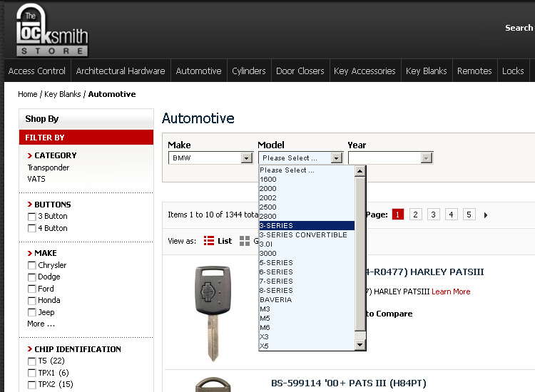Screen dimensions: 535x392
Task: Switch to Grid view icon
Action: pyautogui.click(x=245, y=241)
